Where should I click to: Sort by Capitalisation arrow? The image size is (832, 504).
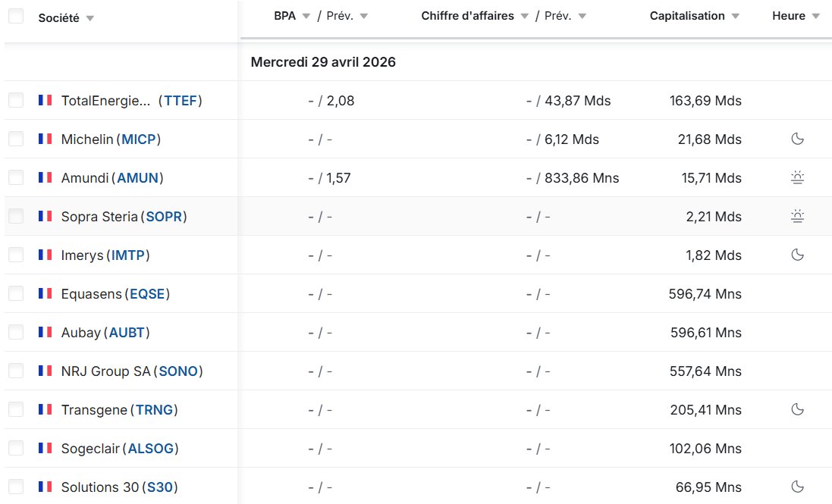(736, 17)
